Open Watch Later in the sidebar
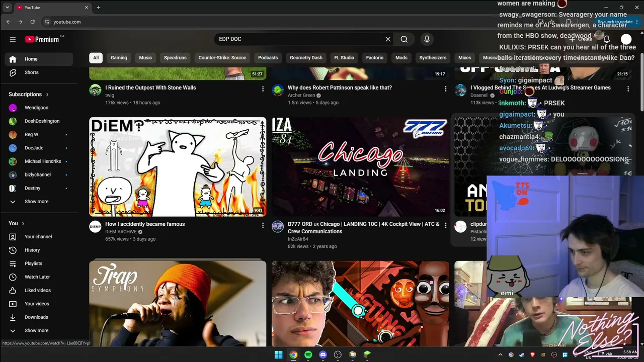 coord(39,277)
